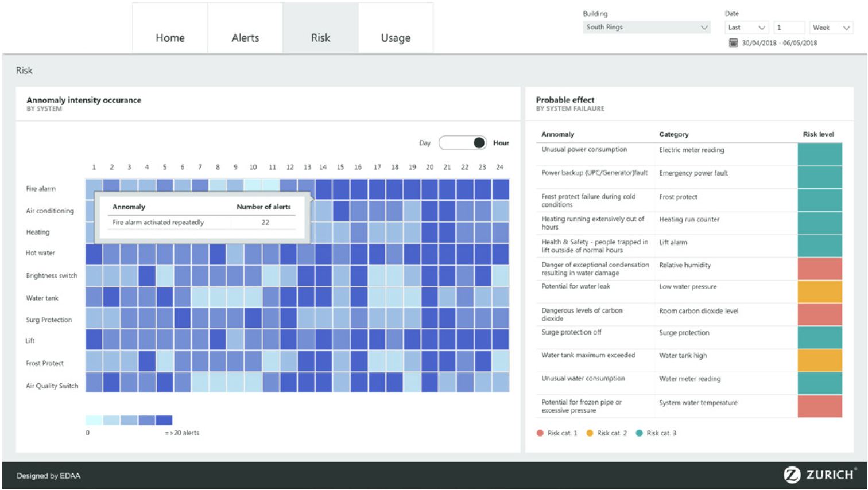Image resolution: width=868 pixels, height=490 pixels.
Task: Click orange risk swatch for Low water pressure
Action: coord(819,291)
